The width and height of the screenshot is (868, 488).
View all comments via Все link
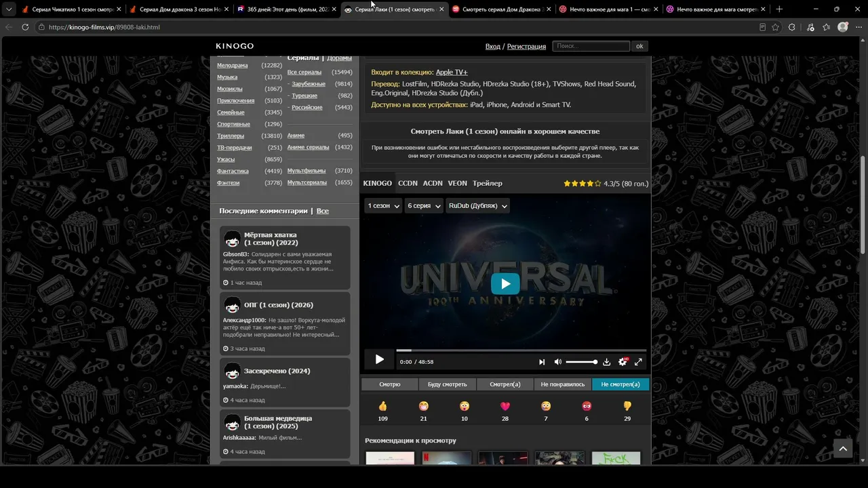click(323, 211)
